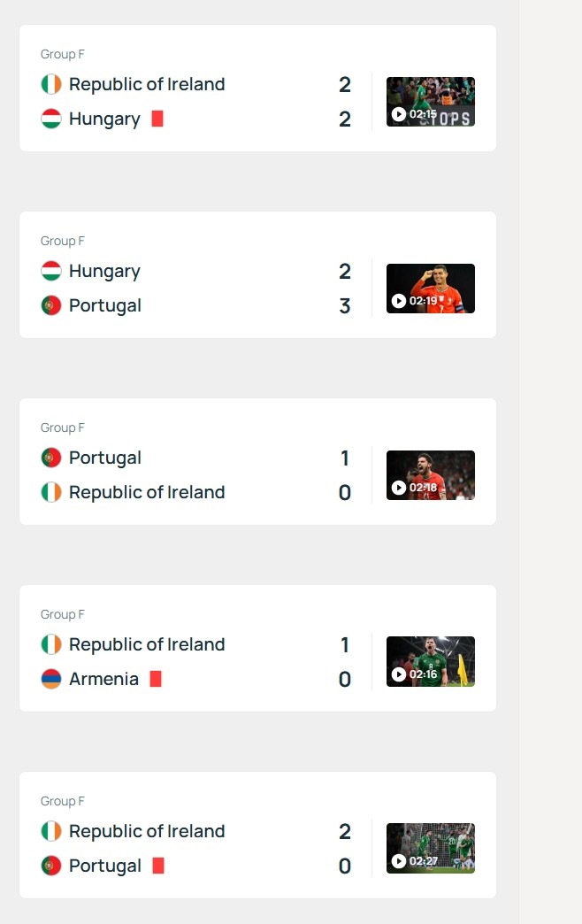Open Portugal team link in the Portugal 1–0 Ireland match
582x924 pixels.
tap(105, 458)
